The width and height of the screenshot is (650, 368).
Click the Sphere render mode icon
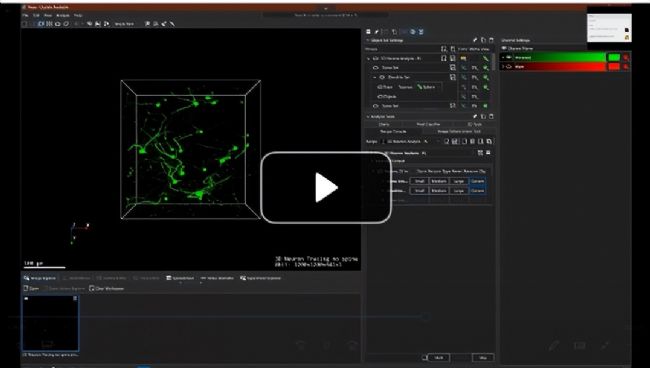point(427,87)
